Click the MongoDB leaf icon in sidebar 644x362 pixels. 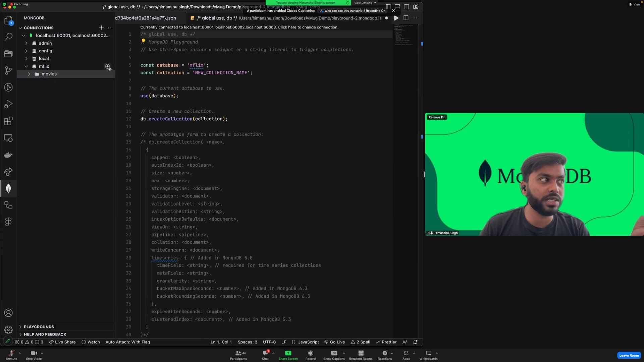pos(8,189)
